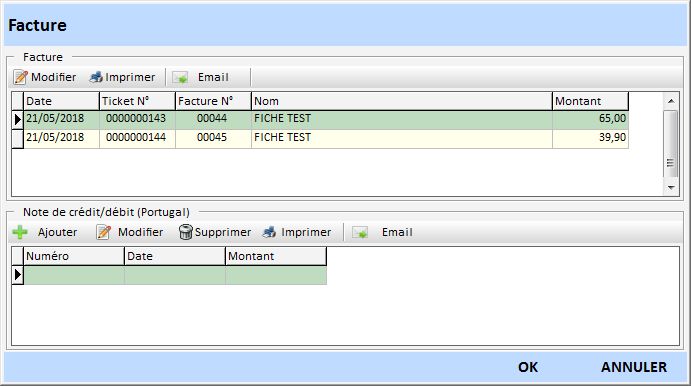Click row selector of the 00044 invoice row
Screen dimensions: 691x386
click(x=18, y=119)
